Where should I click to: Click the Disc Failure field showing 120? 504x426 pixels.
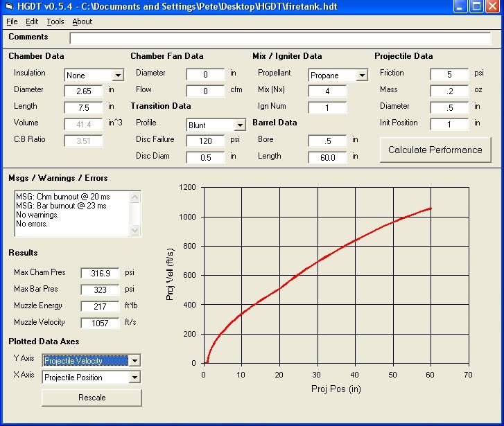(x=205, y=141)
